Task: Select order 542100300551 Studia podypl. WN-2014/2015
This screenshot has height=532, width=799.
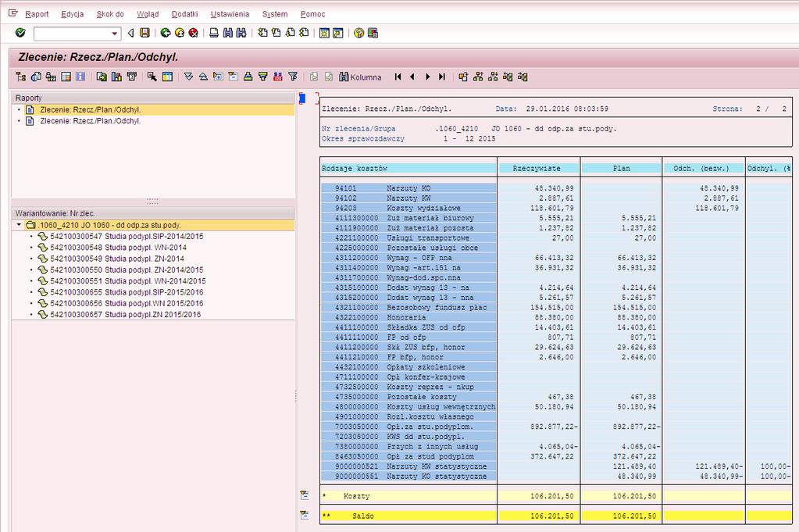Action: (128, 281)
